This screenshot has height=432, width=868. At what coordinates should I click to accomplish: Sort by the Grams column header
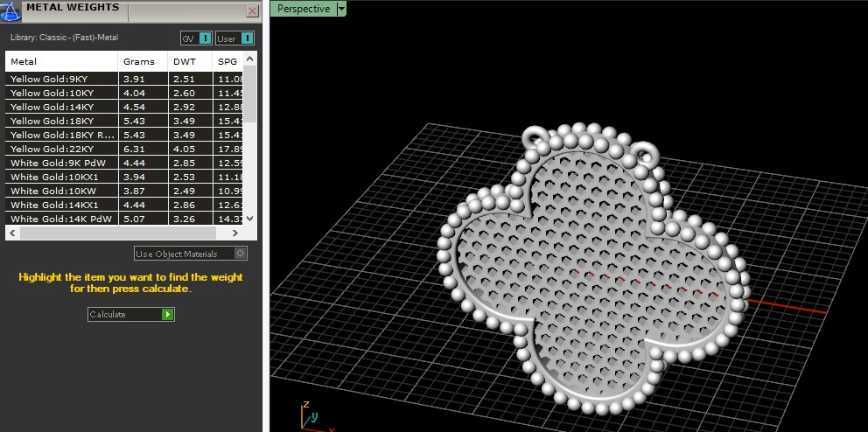[x=143, y=61]
